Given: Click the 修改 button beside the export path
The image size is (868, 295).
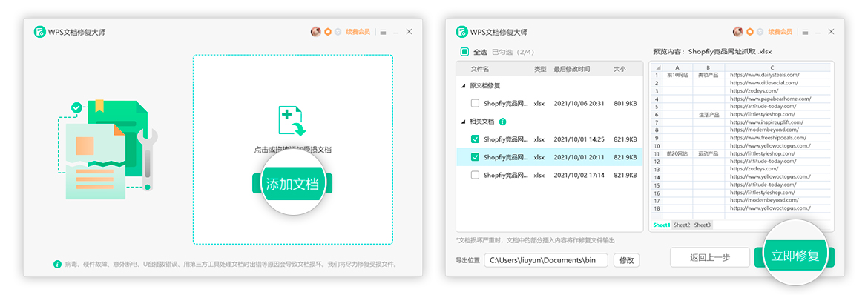Looking at the screenshot, I should pos(627,260).
